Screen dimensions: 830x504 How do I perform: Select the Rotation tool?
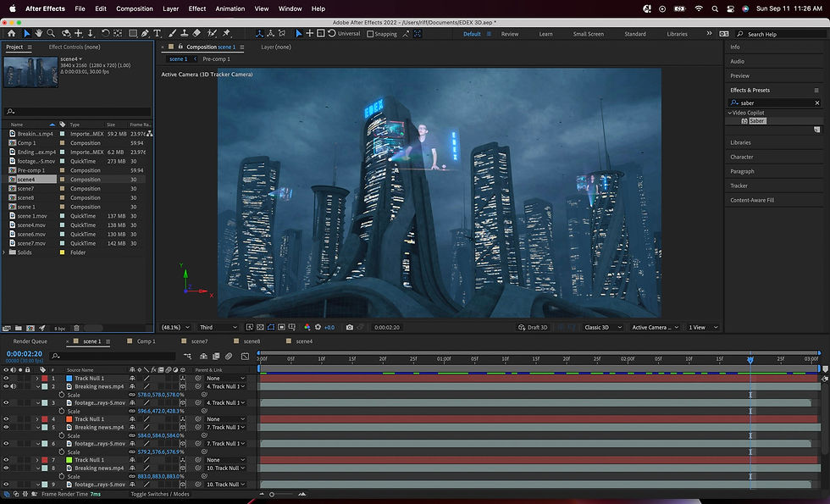(x=105, y=33)
